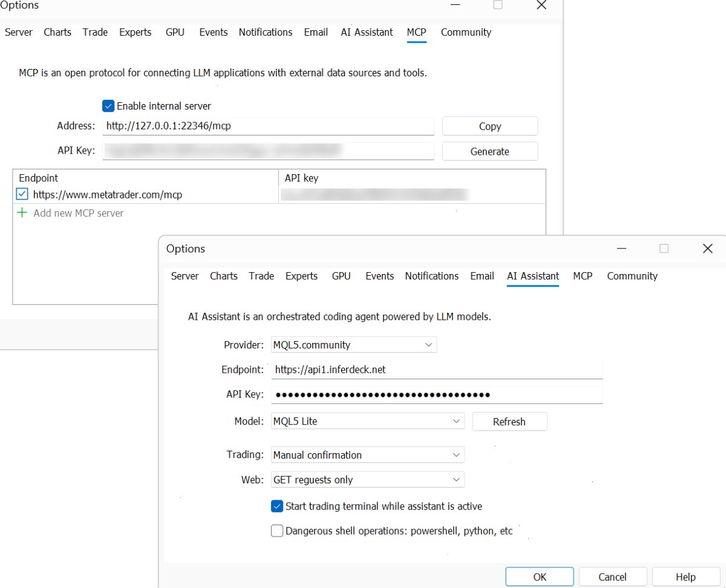Switch to GPU tab in front Options dialog

[341, 276]
